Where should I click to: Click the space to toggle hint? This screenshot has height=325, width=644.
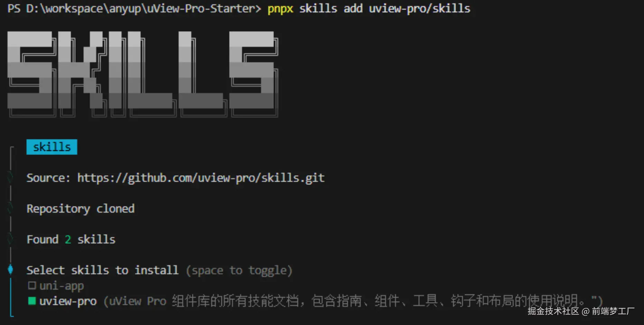click(239, 270)
